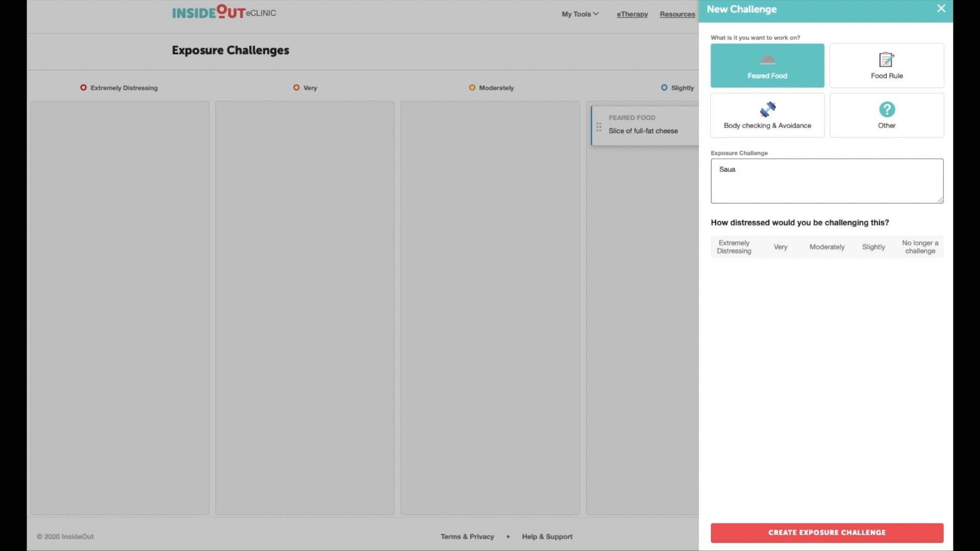Set distress level to Extremely Distressing
This screenshot has width=980, height=551.
[734, 247]
